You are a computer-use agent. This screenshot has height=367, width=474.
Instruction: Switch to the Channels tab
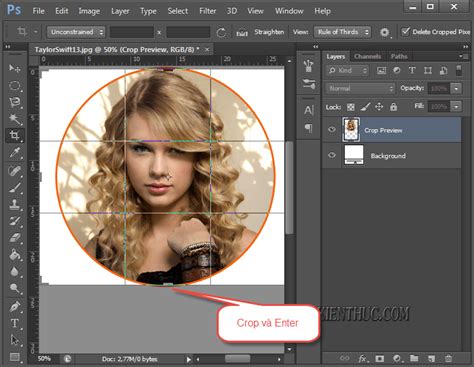pos(367,56)
